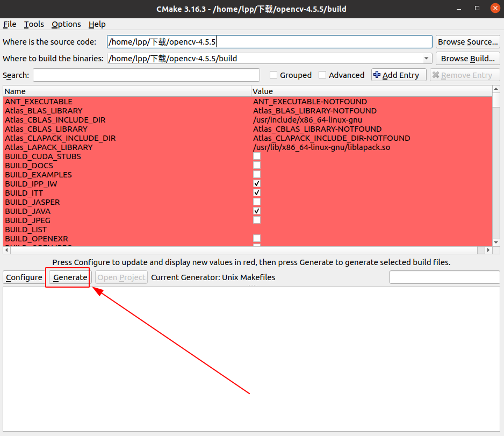Screen dimensions: 504x436
Task: Select Atlas_CBLAS_LIBRARY entry name
Action: (46, 129)
